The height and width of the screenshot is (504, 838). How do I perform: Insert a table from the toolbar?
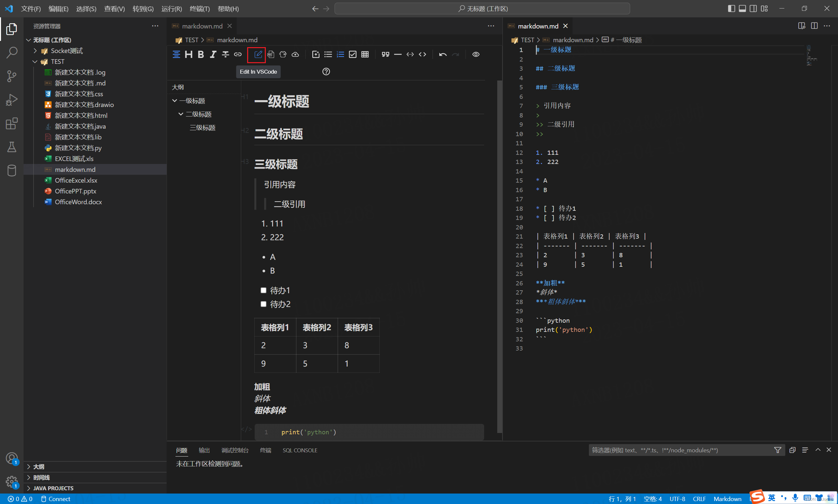(x=365, y=54)
